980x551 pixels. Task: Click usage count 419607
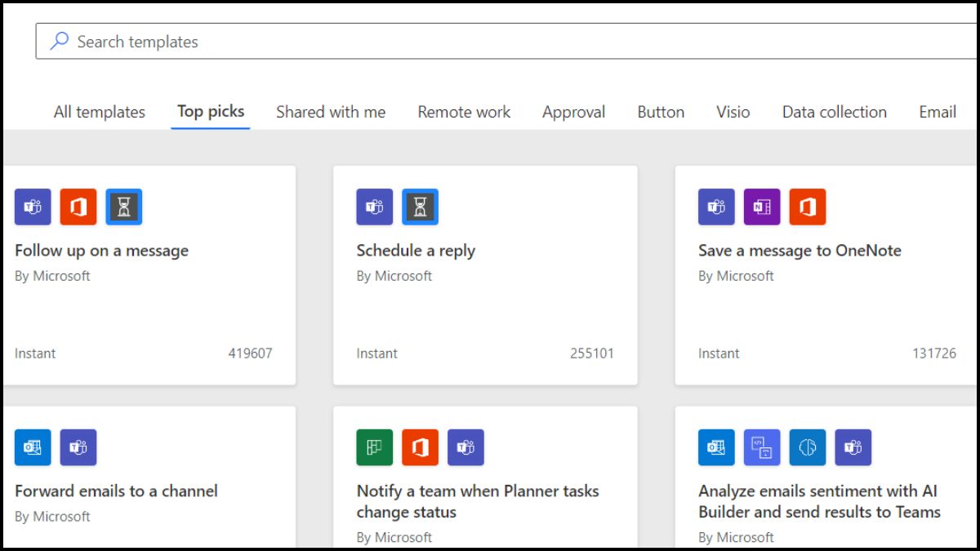click(250, 353)
